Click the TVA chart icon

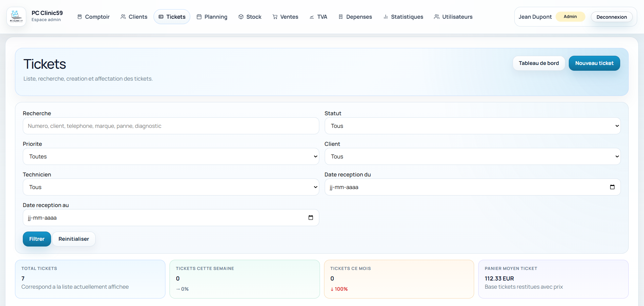tap(312, 17)
